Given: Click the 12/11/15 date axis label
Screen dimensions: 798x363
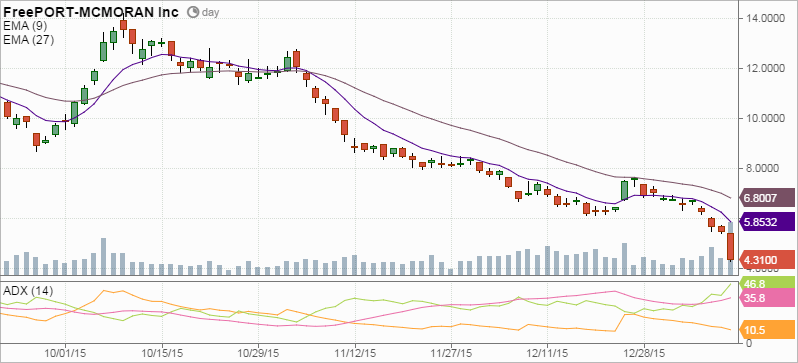Looking at the screenshot, I should [547, 352].
